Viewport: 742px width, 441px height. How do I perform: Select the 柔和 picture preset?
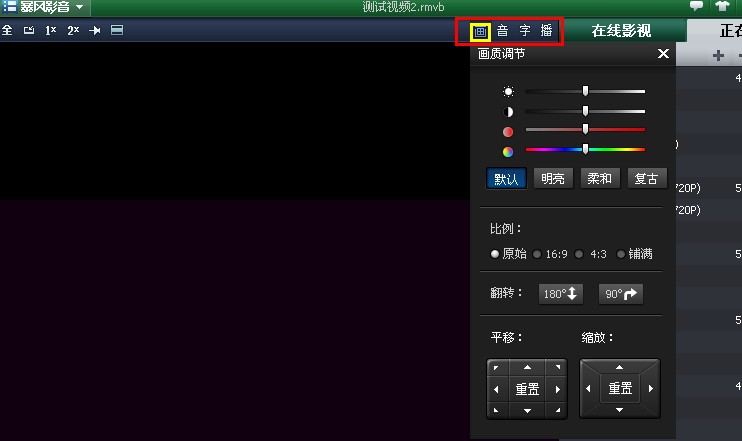[600, 179]
